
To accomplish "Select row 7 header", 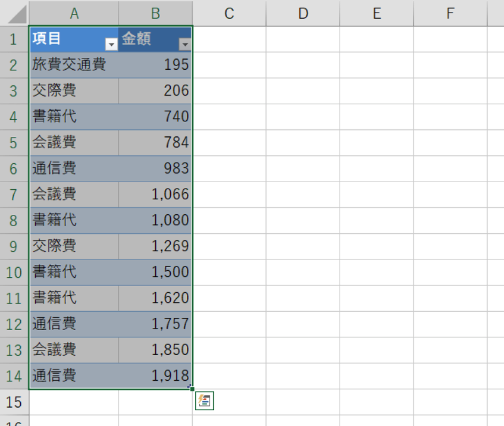I will [x=14, y=195].
